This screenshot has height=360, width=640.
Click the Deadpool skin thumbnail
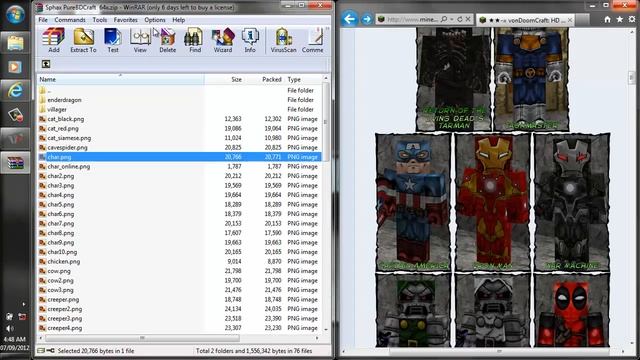coord(571,310)
